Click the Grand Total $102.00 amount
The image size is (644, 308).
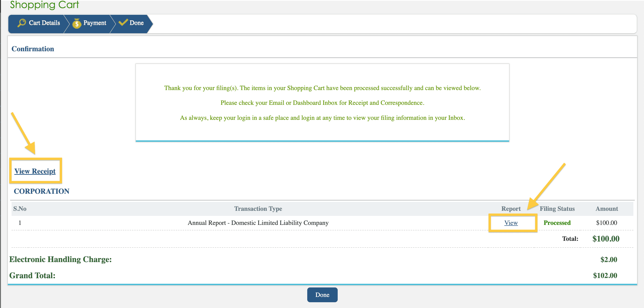[605, 275]
